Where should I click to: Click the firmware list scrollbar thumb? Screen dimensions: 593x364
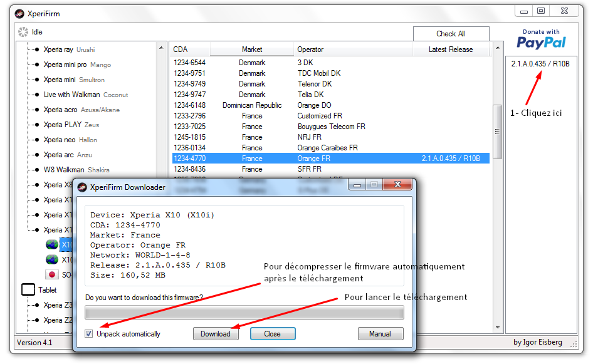click(x=497, y=132)
